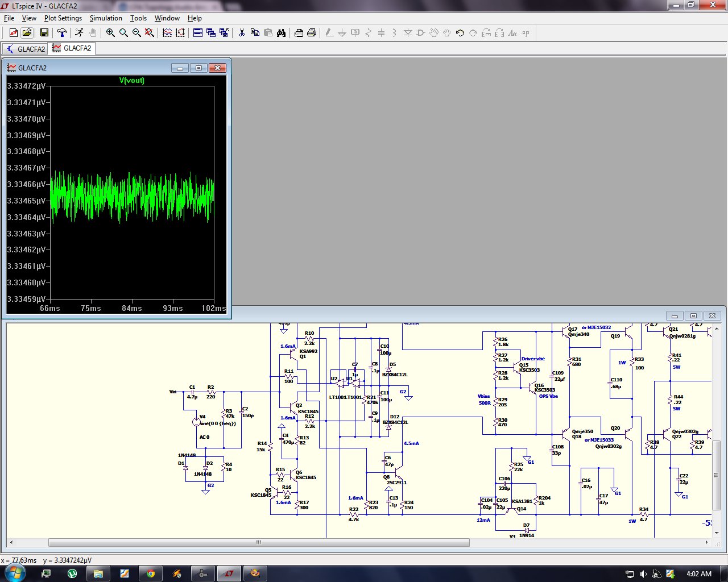
Task: Click the 3.33466µV y-axis label
Action: [x=25, y=184]
